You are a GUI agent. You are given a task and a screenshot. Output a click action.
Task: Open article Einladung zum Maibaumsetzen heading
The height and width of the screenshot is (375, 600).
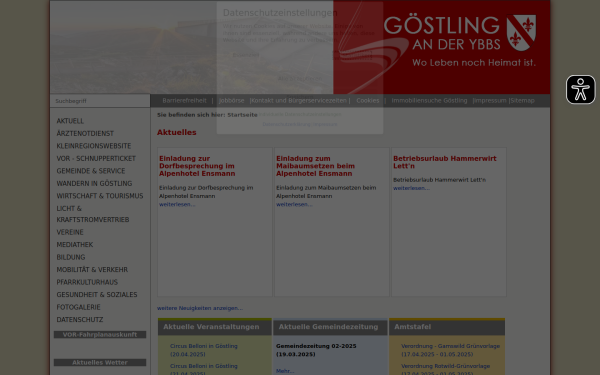(x=315, y=166)
